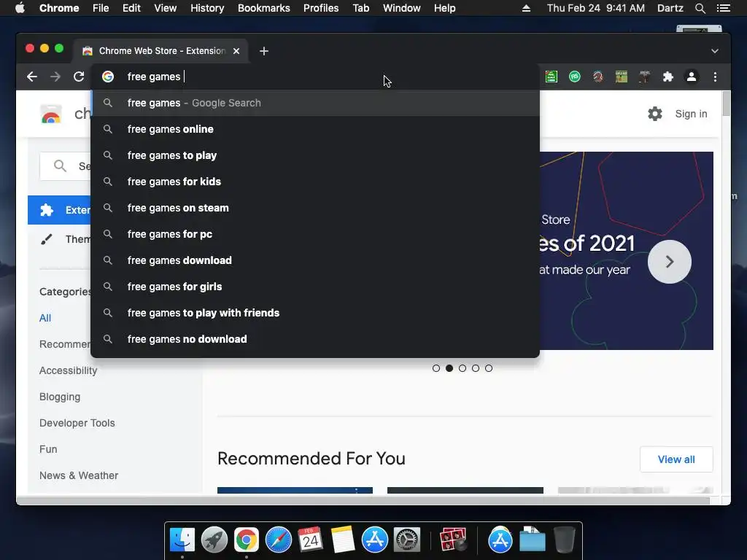This screenshot has height=560, width=747.
Task: Click the Web Store search magnifier icon
Action: pyautogui.click(x=60, y=166)
